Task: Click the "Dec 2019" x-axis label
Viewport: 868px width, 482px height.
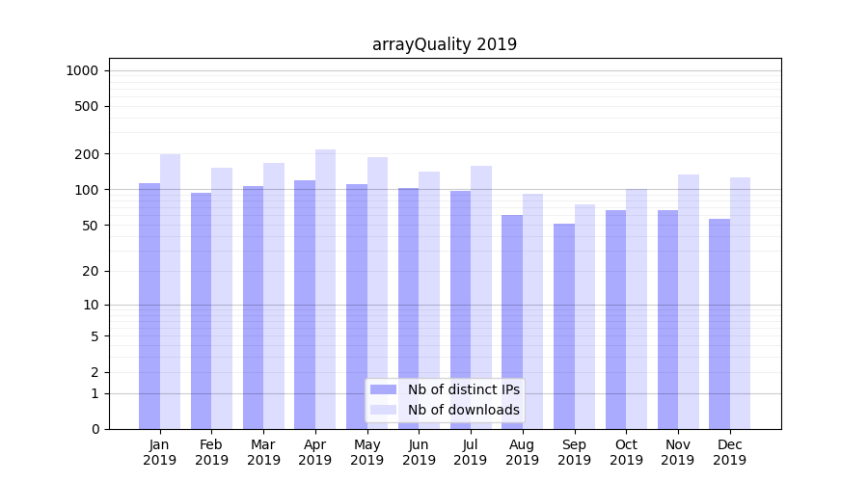Action: [729, 452]
